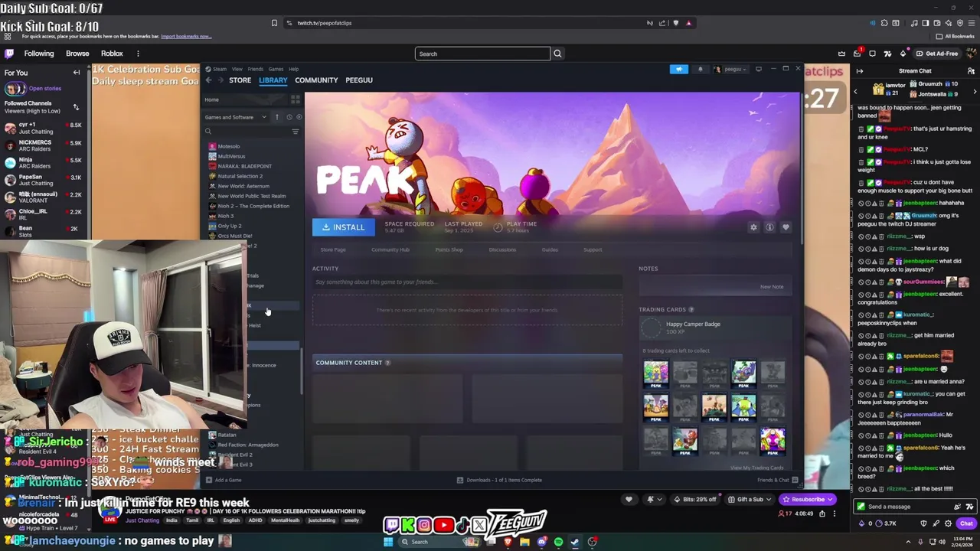Open the Twitch Browse page

tap(77, 54)
